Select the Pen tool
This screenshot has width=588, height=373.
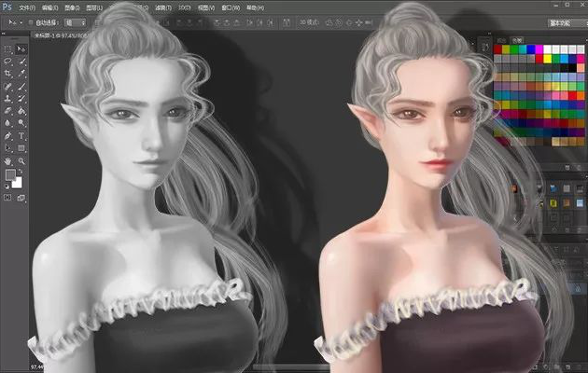7,136
